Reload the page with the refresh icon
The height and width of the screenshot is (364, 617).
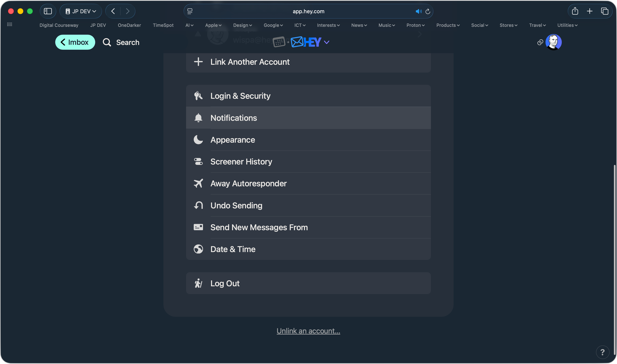(x=428, y=11)
